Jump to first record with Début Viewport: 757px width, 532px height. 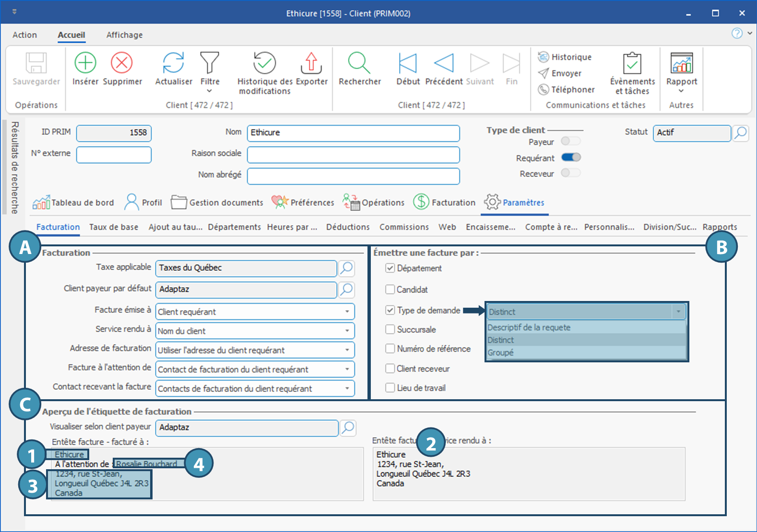pos(407,63)
